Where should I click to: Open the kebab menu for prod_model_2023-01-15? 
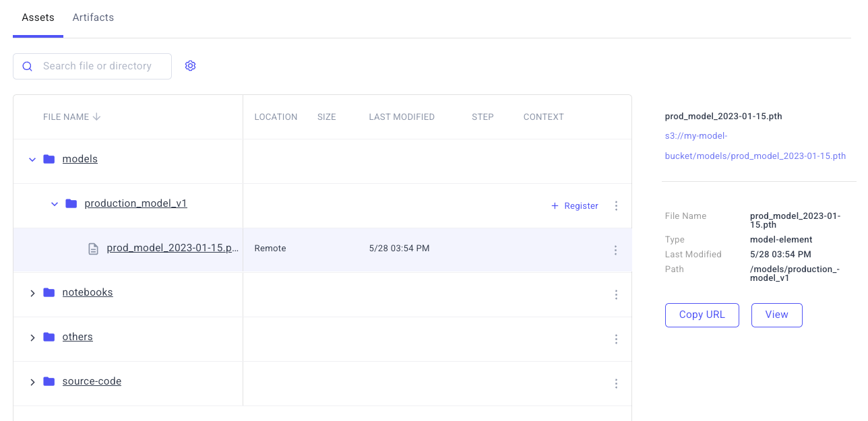(x=615, y=250)
